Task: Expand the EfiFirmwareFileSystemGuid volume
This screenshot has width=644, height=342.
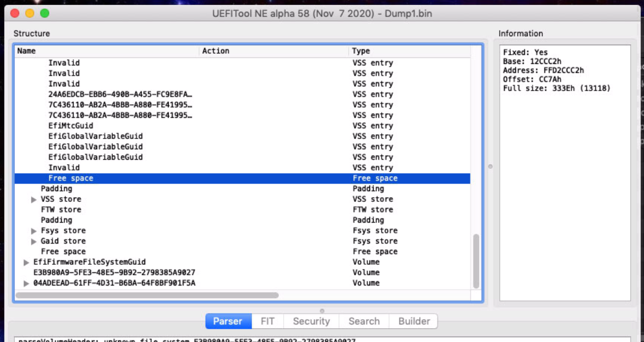Action: [x=27, y=262]
